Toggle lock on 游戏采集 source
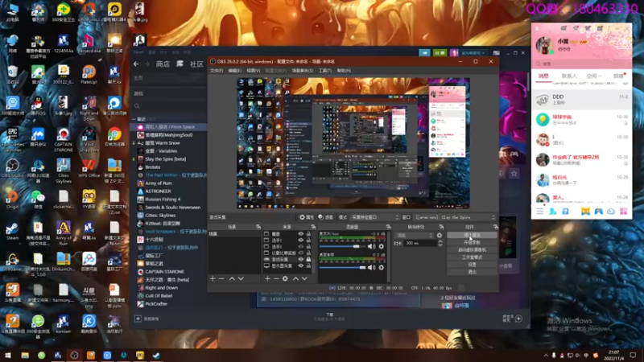This screenshot has height=362, width=644. tap(308, 259)
